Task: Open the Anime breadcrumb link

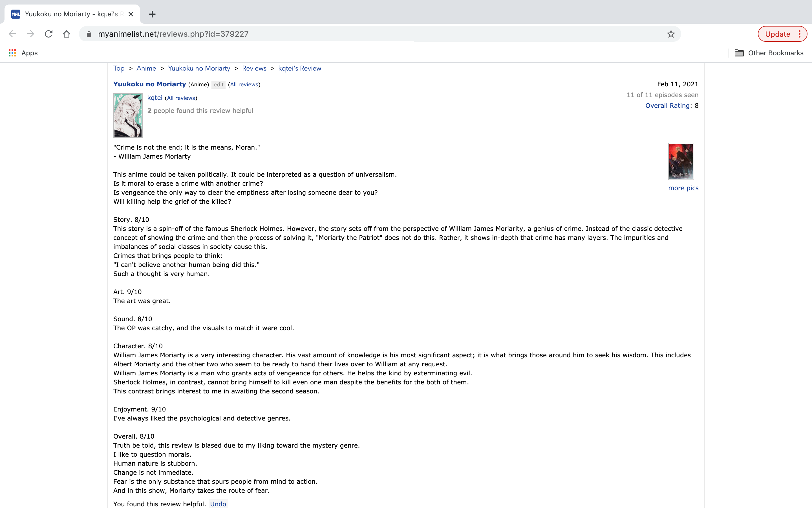Action: [x=146, y=68]
